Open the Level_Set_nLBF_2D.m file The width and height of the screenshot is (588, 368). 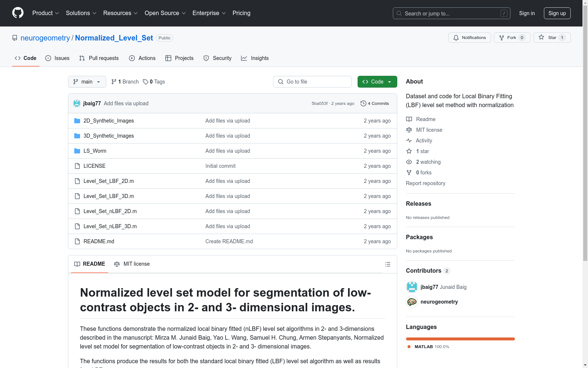tap(110, 211)
